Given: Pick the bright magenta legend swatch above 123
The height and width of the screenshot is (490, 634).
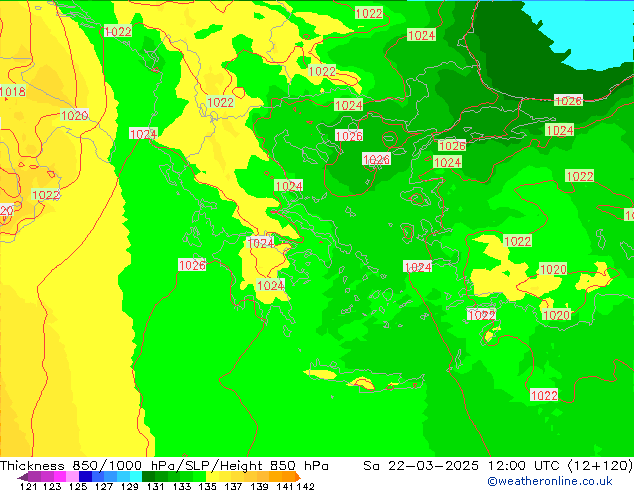Looking at the screenshot, I should [60, 477].
